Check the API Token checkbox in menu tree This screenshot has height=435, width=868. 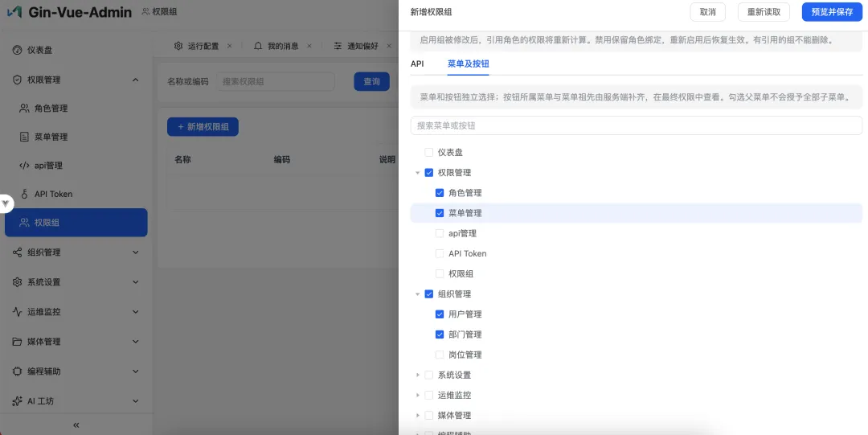coord(440,253)
